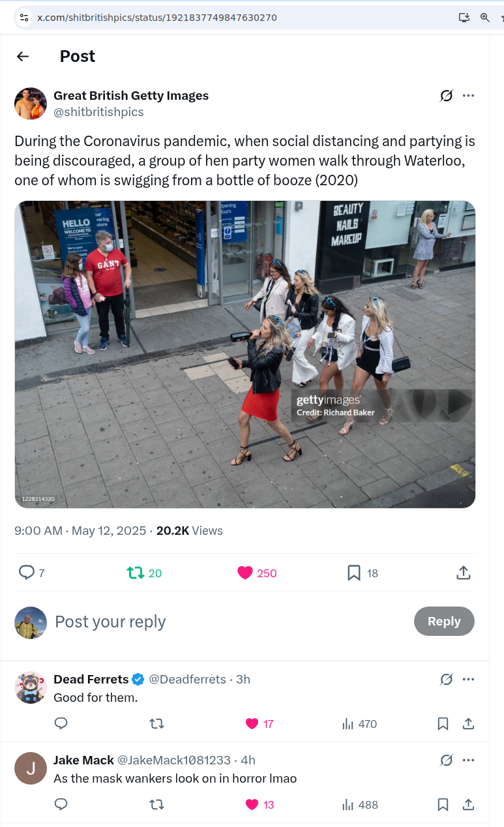Viewport: 504px width, 827px height.
Task: Share the main post via share icon
Action: pos(463,573)
